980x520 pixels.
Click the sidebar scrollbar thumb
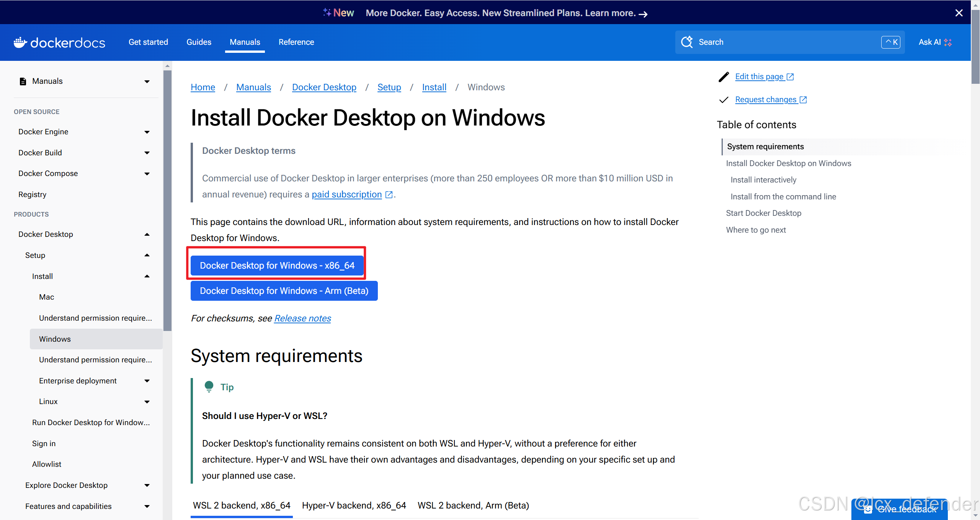[167, 200]
